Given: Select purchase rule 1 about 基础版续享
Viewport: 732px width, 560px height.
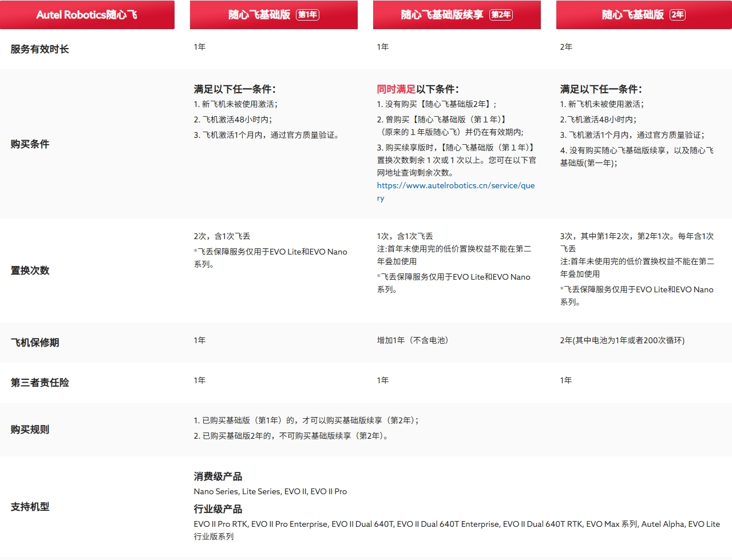Looking at the screenshot, I should tap(306, 420).
